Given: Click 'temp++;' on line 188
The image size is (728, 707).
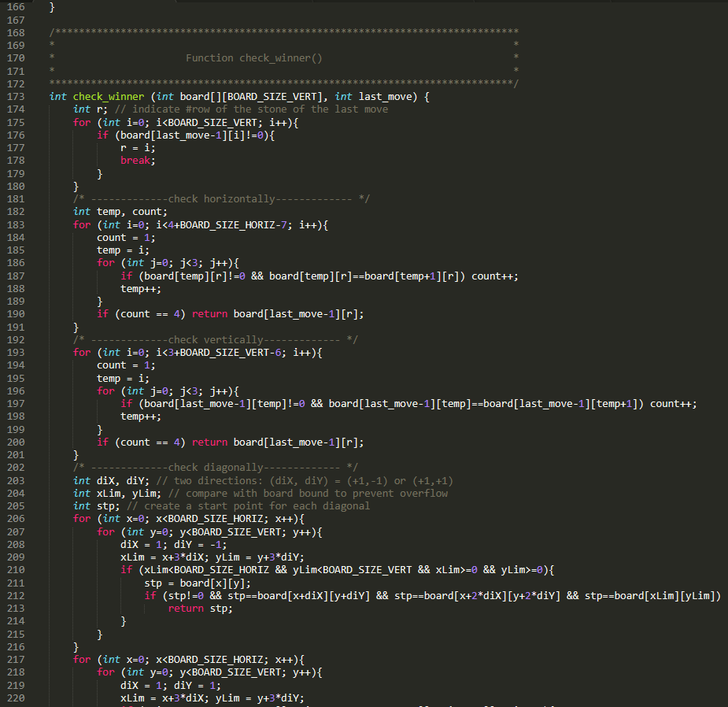Looking at the screenshot, I should (x=141, y=288).
